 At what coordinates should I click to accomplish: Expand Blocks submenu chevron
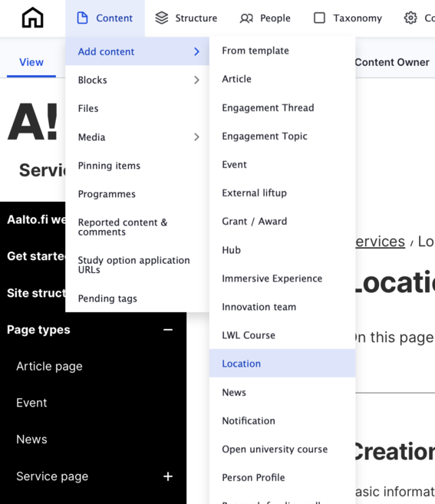point(196,80)
